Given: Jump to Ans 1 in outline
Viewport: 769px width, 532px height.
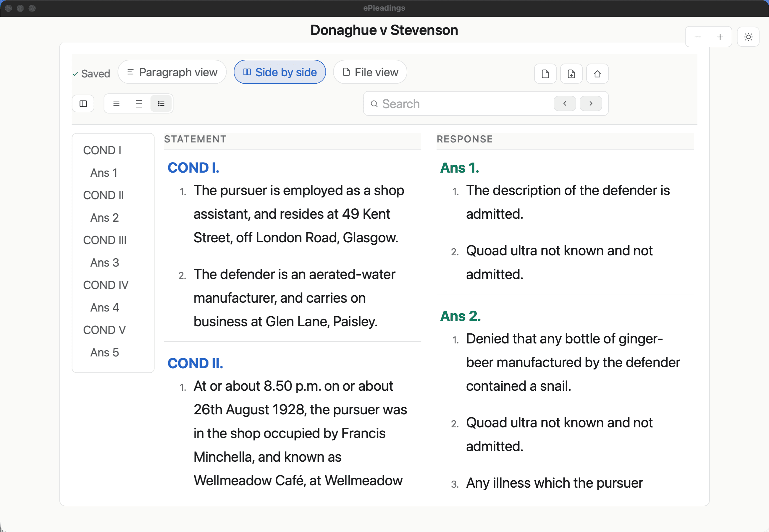Looking at the screenshot, I should (104, 173).
